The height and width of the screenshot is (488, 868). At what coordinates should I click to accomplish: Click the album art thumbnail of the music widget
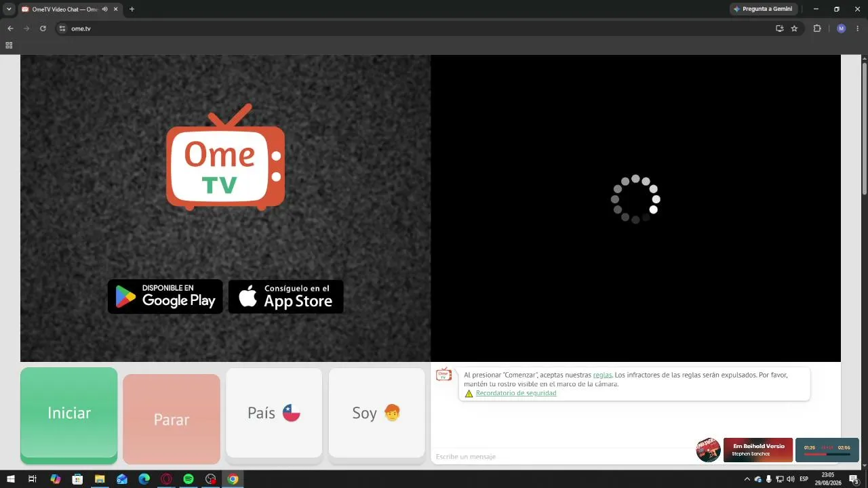point(709,450)
